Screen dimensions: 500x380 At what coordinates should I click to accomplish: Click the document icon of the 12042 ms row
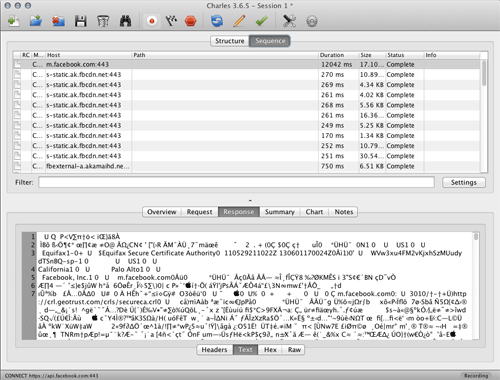17,64
